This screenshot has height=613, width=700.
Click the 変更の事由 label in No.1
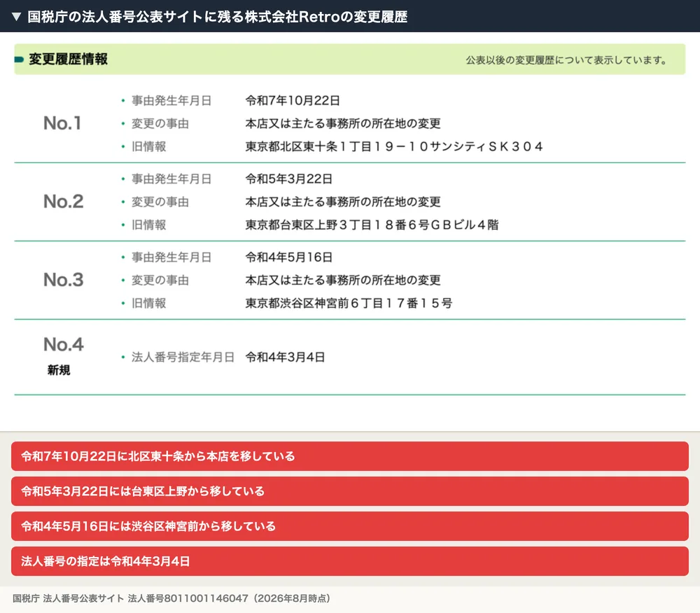[x=160, y=124]
